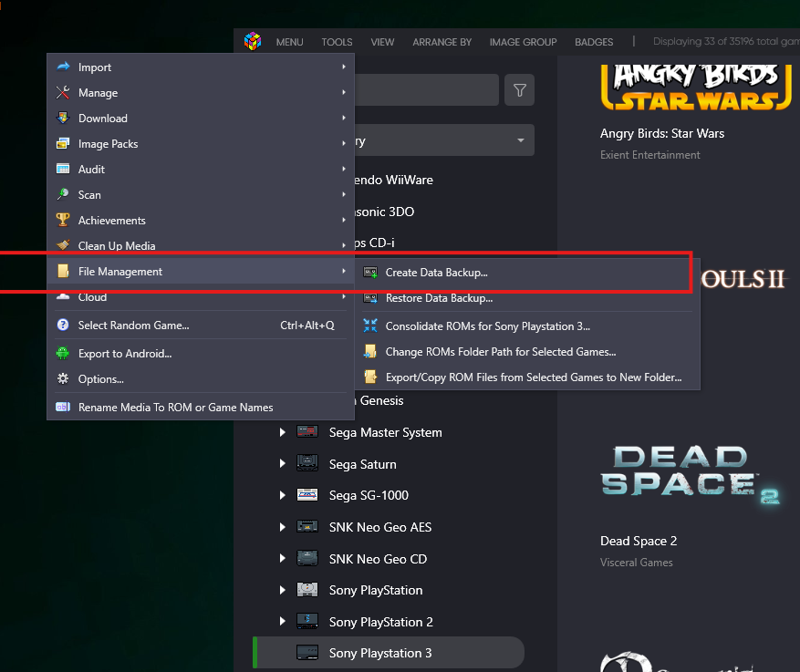
Task: Choose Export/Copy ROM Files to New Folder
Action: coord(527,377)
